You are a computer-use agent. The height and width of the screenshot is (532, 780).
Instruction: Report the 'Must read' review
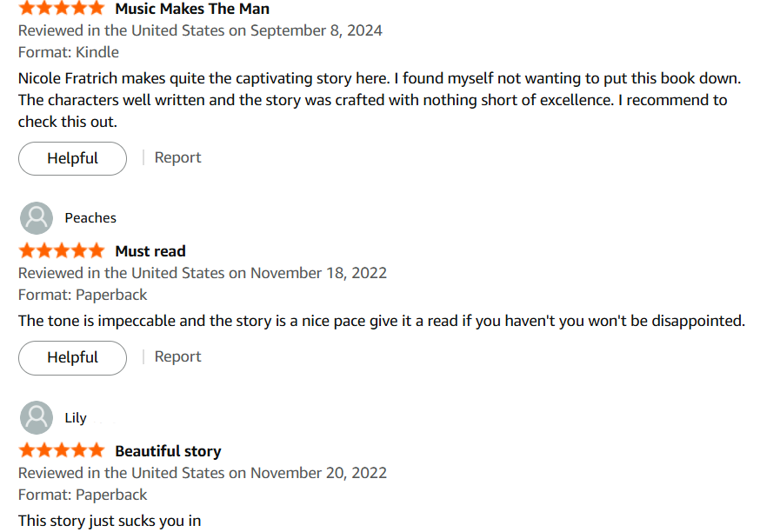tap(177, 356)
